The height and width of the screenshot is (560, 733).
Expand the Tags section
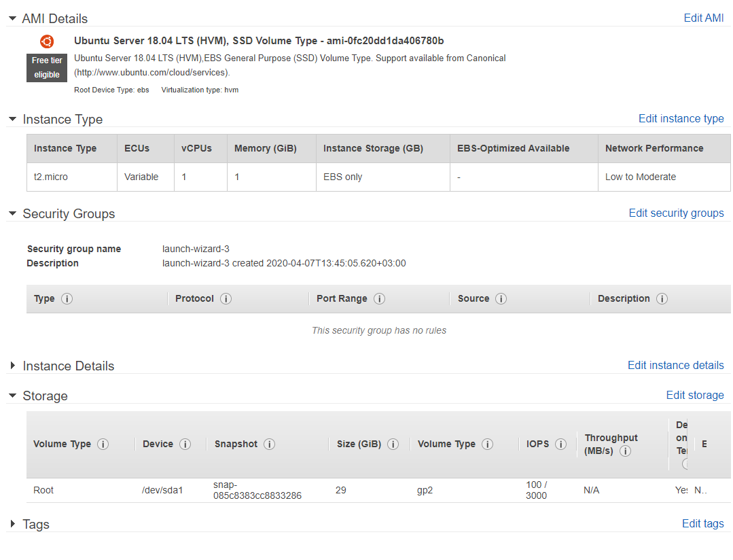click(13, 523)
